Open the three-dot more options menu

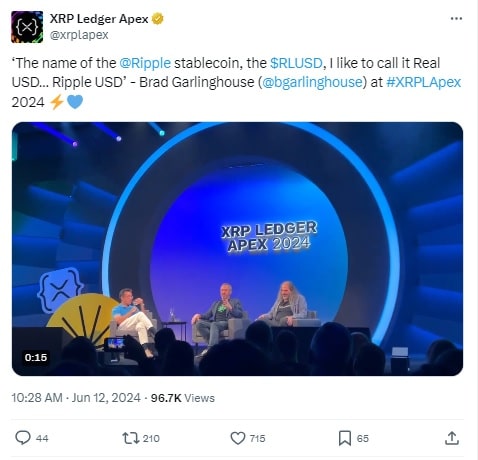click(456, 18)
